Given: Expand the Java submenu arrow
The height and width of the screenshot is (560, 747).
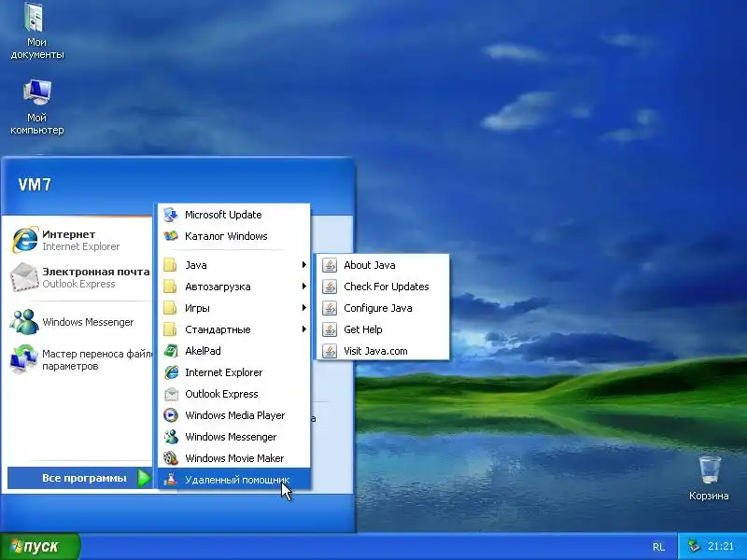Looking at the screenshot, I should (x=304, y=265).
